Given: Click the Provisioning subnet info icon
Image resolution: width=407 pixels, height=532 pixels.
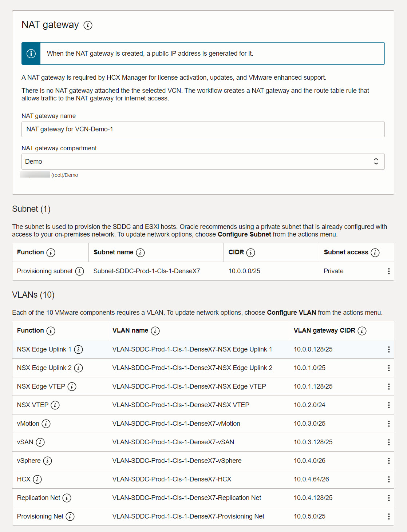Looking at the screenshot, I should click(x=79, y=271).
